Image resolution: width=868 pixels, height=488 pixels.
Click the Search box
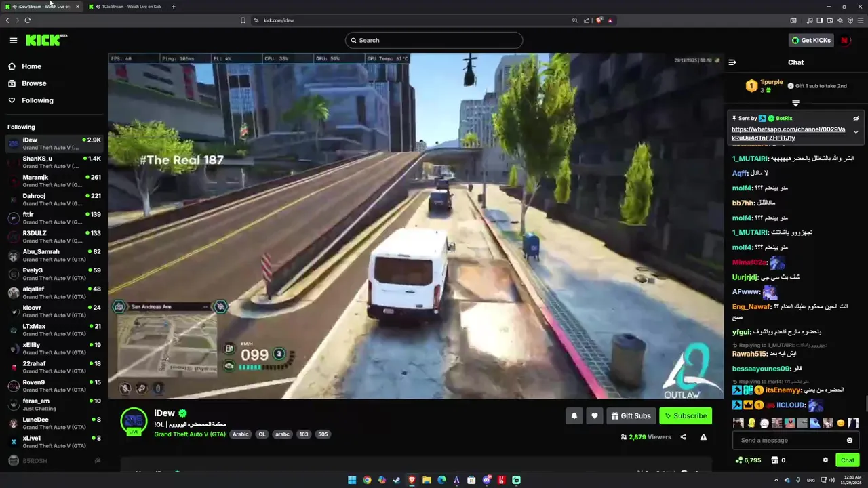(434, 40)
